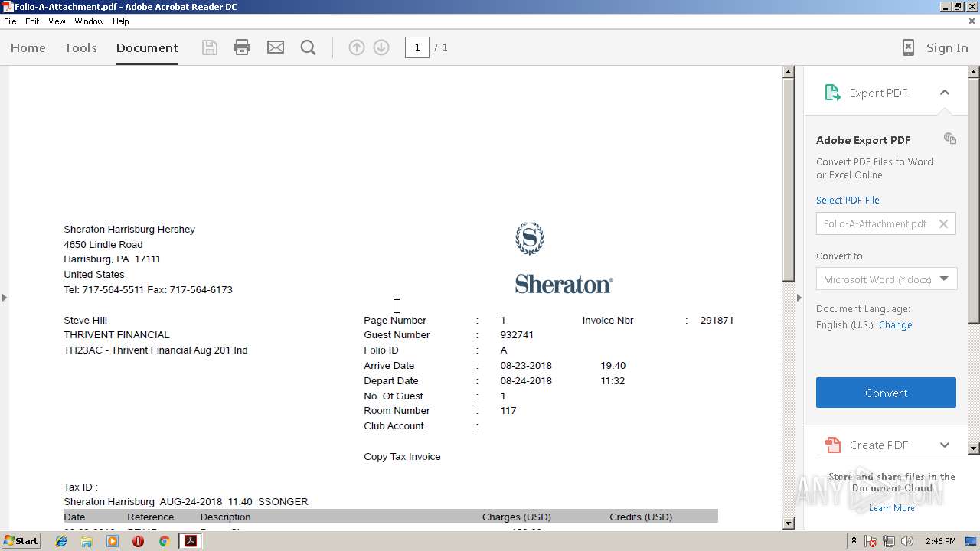Screen dimensions: 980x551
Task: Click the Room Number value 117
Action: click(x=508, y=410)
